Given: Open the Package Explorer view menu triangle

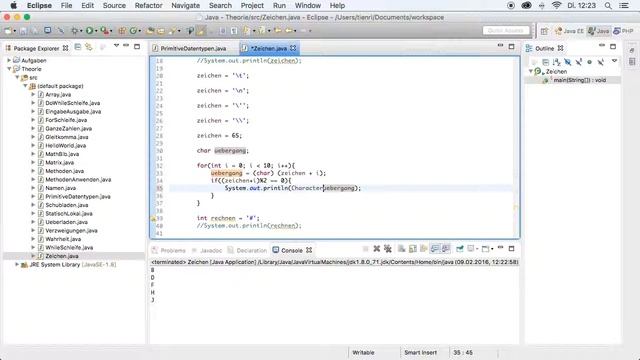Looking at the screenshot, I should 116,46.
